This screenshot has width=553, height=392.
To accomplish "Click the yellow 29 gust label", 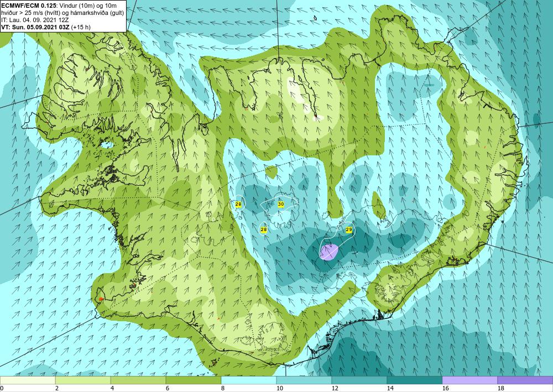I will (349, 229).
